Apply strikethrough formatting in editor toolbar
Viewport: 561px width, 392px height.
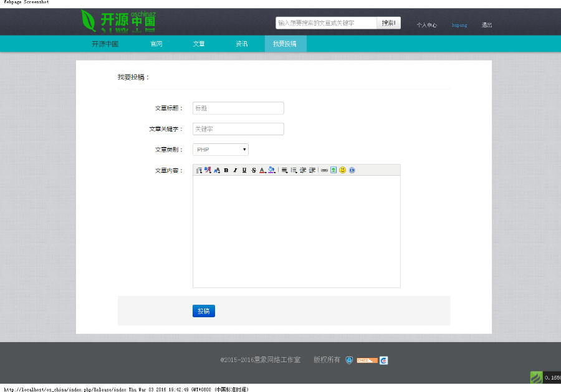click(252, 169)
